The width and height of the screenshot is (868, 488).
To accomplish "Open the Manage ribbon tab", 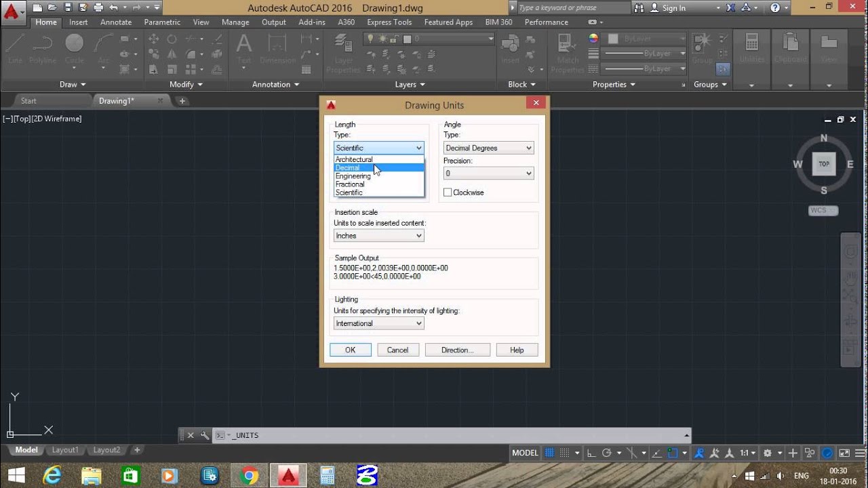I will tap(235, 22).
